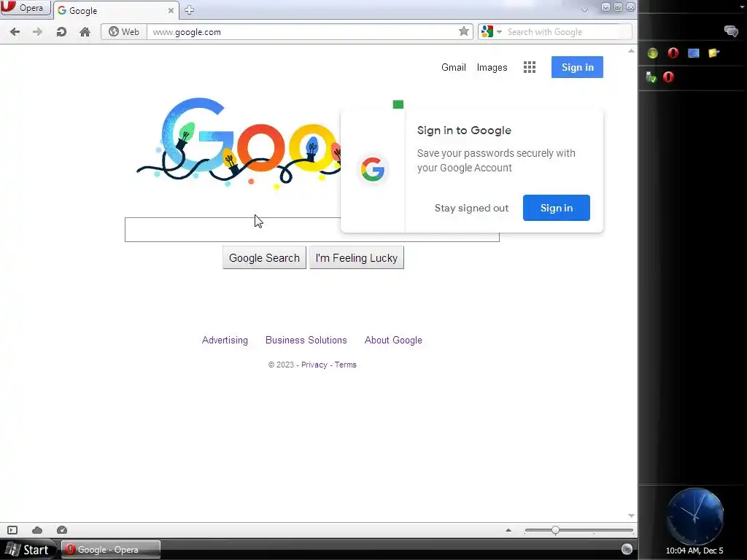
Task: Open the Images link
Action: point(492,67)
